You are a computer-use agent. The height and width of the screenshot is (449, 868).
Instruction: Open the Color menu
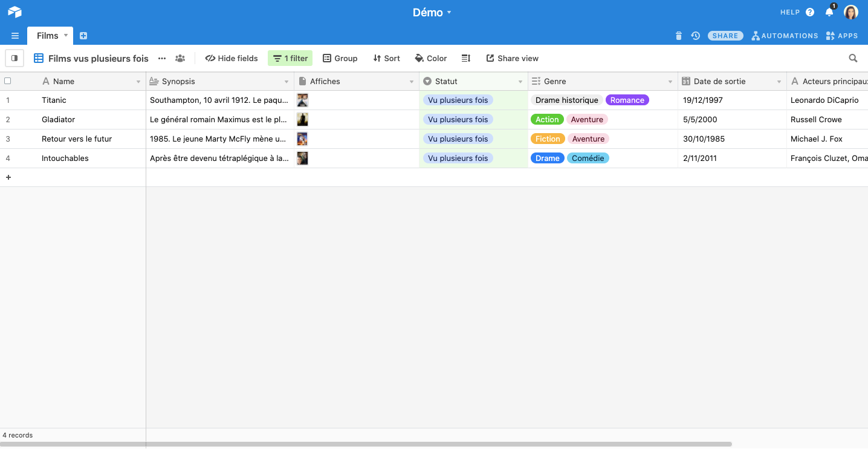pos(431,58)
